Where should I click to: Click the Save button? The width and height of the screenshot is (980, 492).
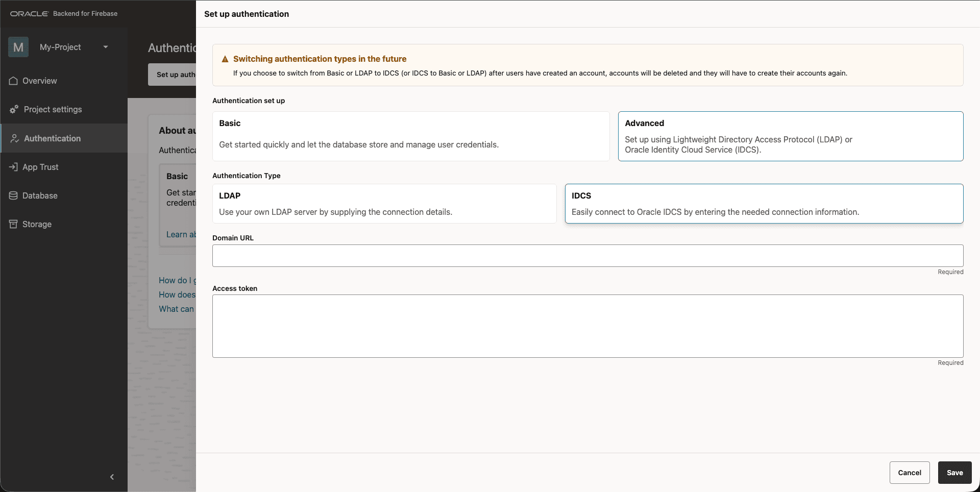point(954,473)
